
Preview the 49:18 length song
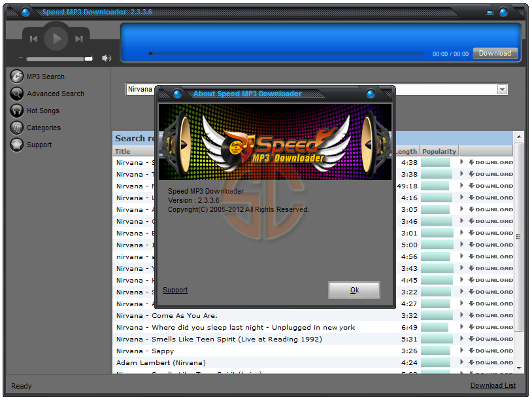(x=461, y=185)
